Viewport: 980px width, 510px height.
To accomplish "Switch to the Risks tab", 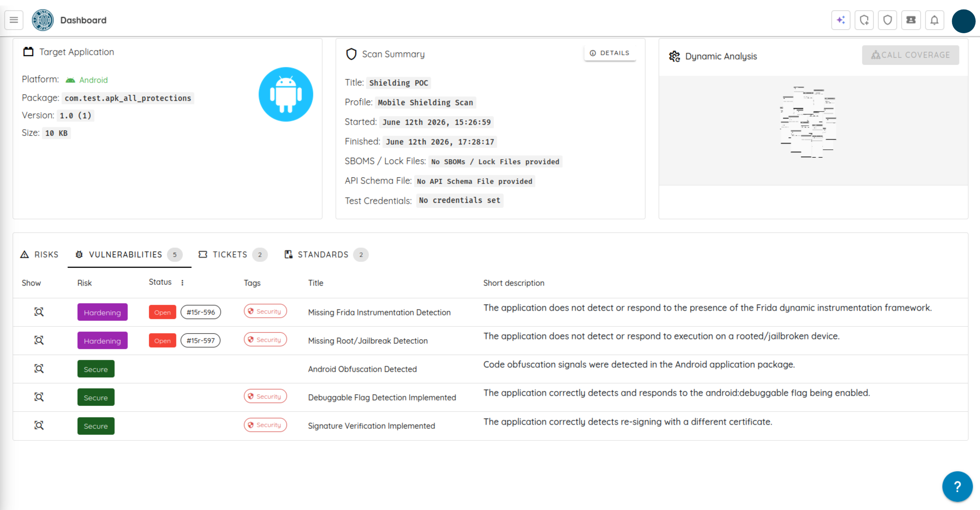I will [x=40, y=254].
